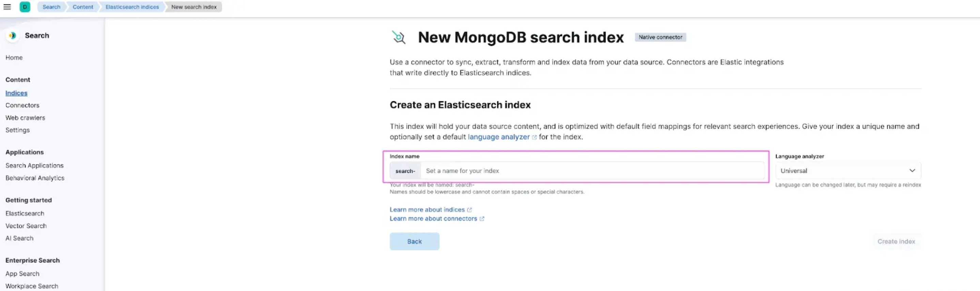The height and width of the screenshot is (291, 980).
Task: Click the MongoDB connector magnifier icon
Action: (398, 37)
